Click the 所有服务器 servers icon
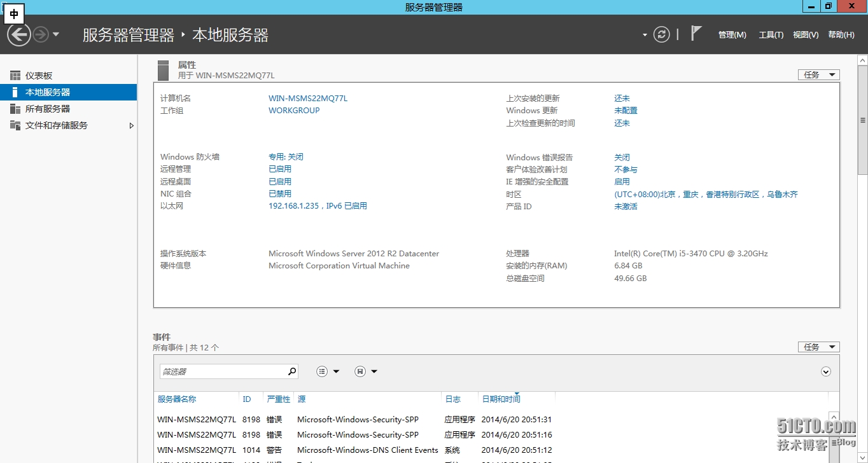The width and height of the screenshot is (868, 463). (x=15, y=109)
